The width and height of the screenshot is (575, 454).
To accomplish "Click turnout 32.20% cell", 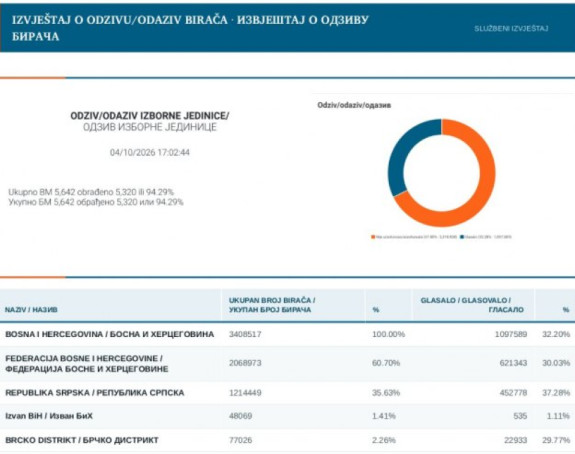I will pos(556,334).
